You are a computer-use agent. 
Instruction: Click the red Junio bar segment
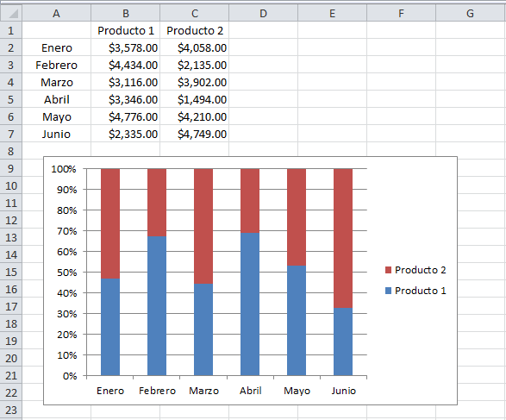[343, 238]
